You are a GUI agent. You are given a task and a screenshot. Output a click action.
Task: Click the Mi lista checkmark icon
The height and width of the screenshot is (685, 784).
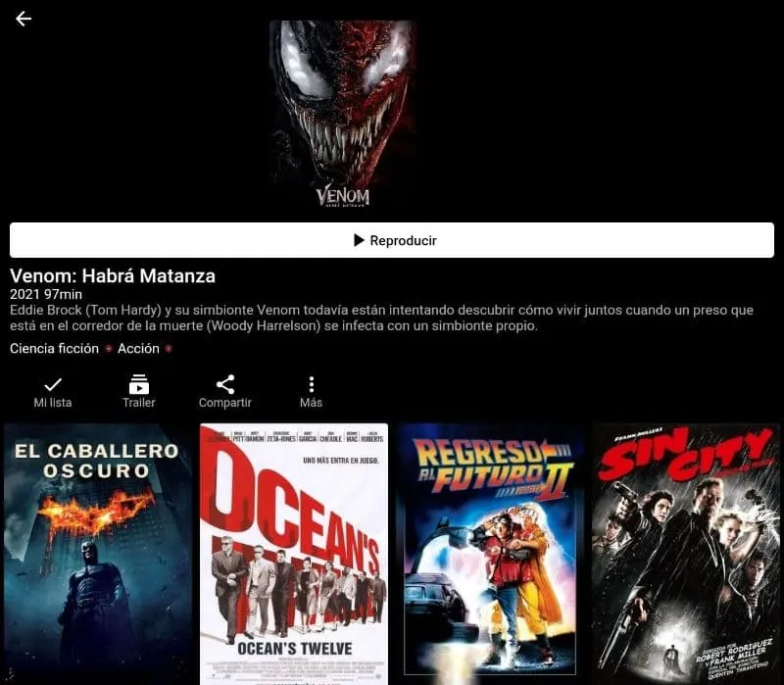tap(53, 384)
